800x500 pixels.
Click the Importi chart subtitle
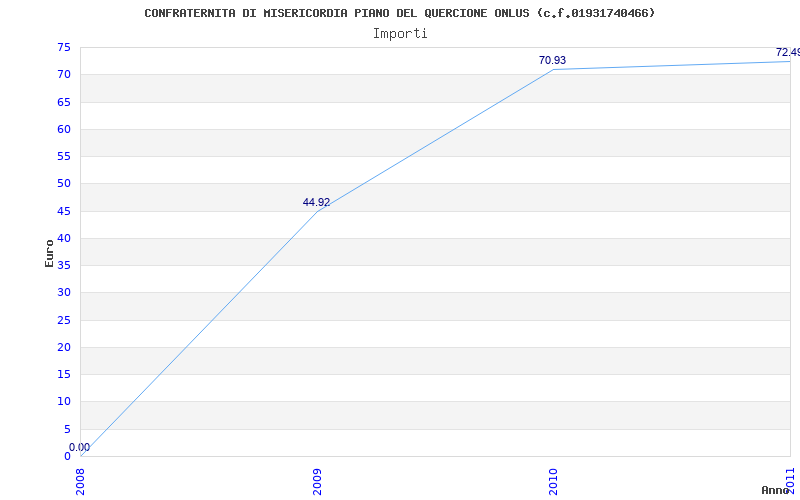click(400, 34)
